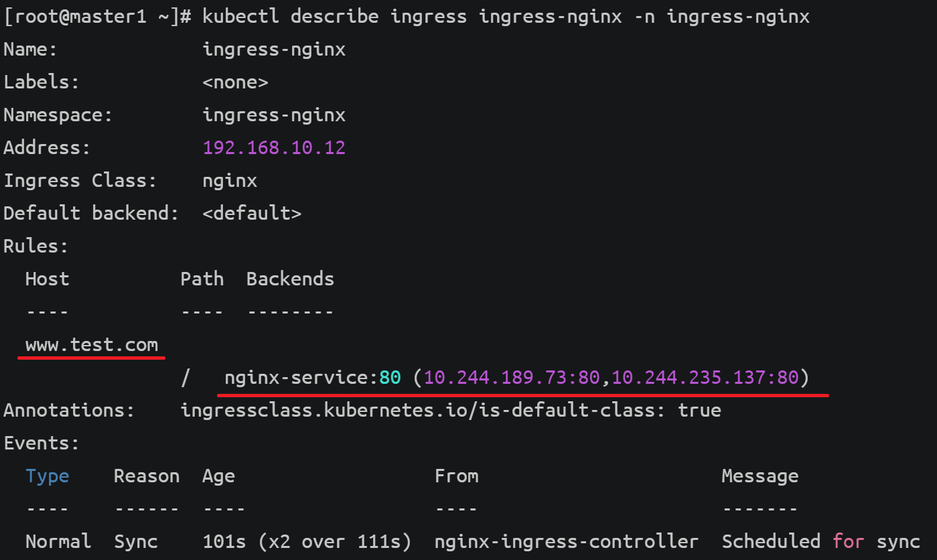Select the ingressclass.kubernetes.io/is-default-class annotation
937x560 pixels.
pyautogui.click(x=449, y=410)
